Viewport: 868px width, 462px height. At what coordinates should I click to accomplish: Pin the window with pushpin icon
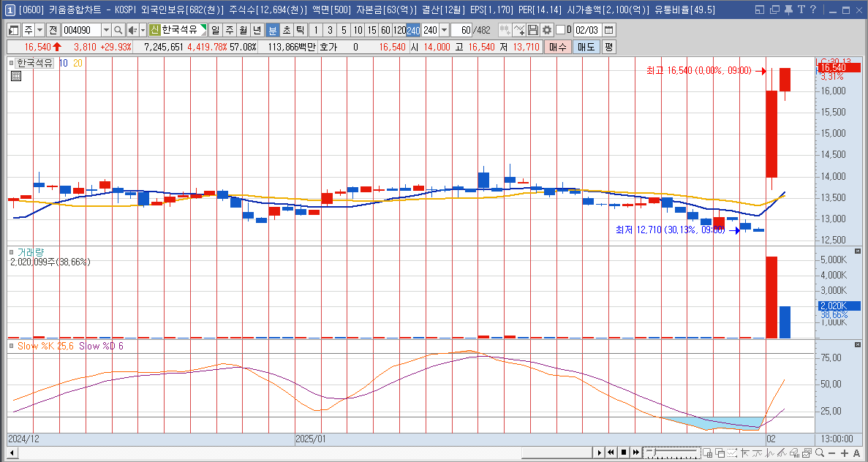click(788, 10)
